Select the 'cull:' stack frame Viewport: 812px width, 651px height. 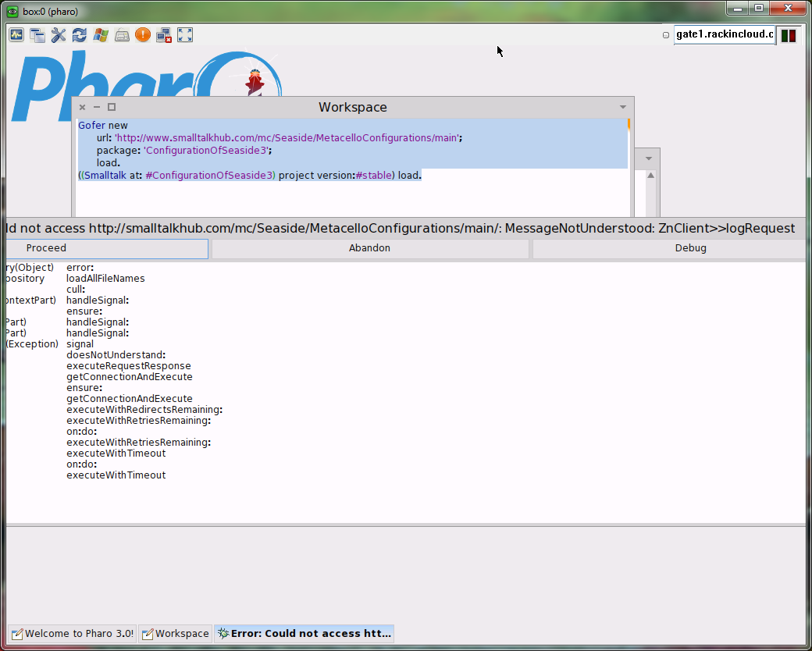tap(76, 290)
